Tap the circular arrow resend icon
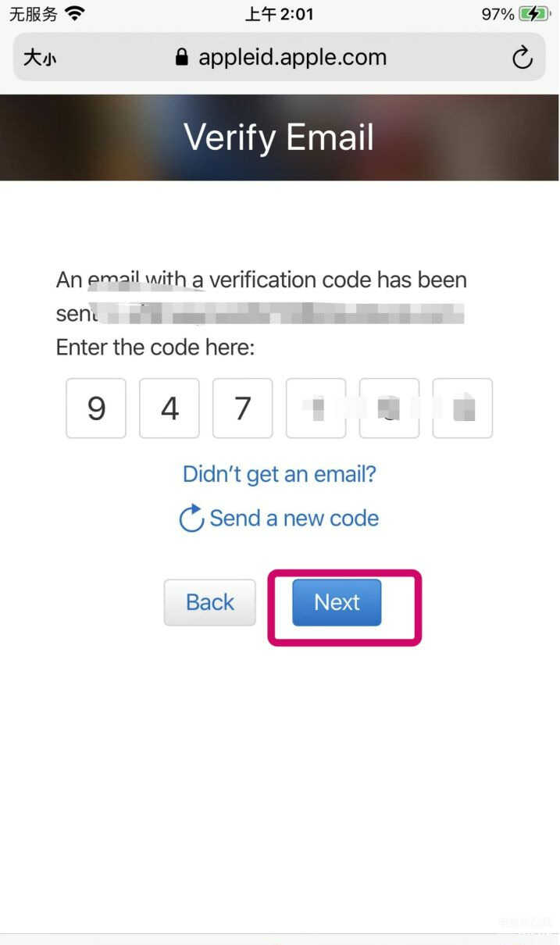560x945 pixels. (191, 519)
